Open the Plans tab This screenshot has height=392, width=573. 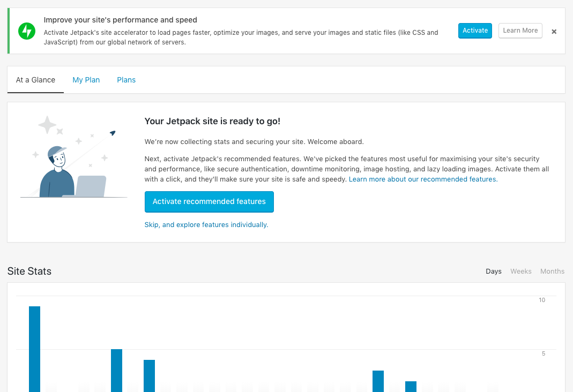pyautogui.click(x=126, y=80)
